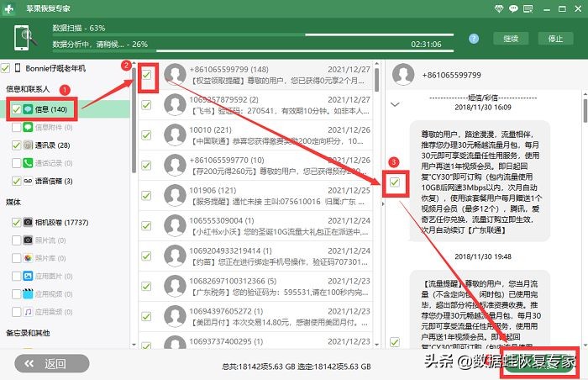Check the 信息附件 (0) checkbox
This screenshot has width=588, height=380.
pyautogui.click(x=16, y=127)
